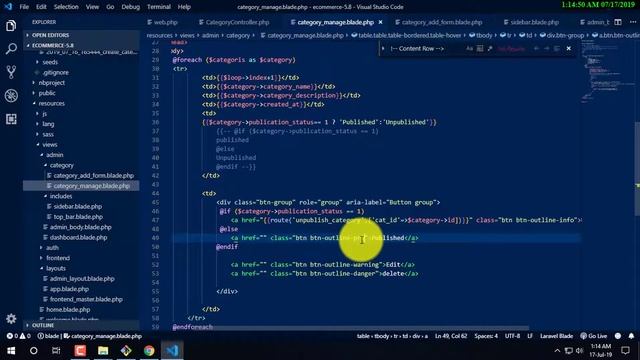Open the Help menu
Viewport: 640px width, 360px height.
[184, 7]
